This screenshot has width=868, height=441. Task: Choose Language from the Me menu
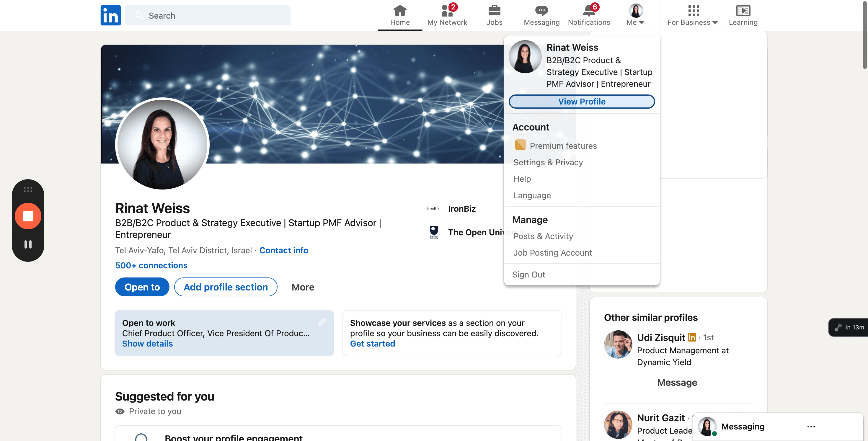click(532, 195)
